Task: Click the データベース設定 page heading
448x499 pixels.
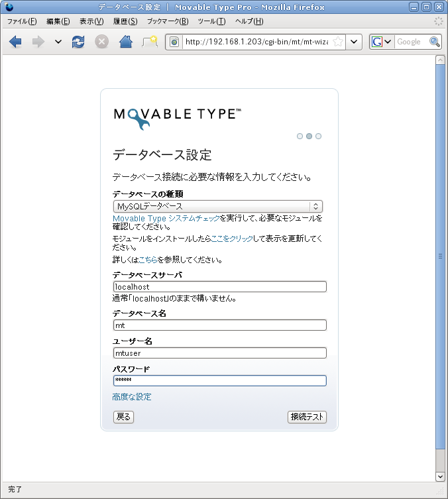Action: (162, 155)
